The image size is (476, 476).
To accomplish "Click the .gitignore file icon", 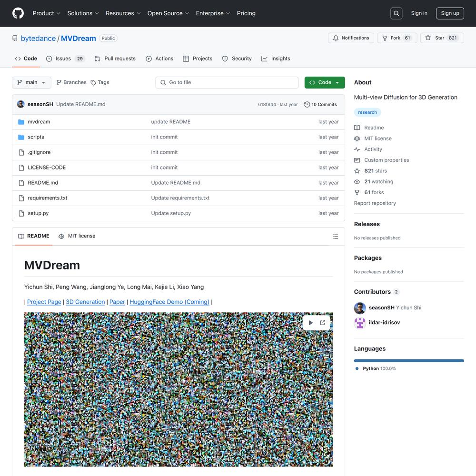I will 21,152.
